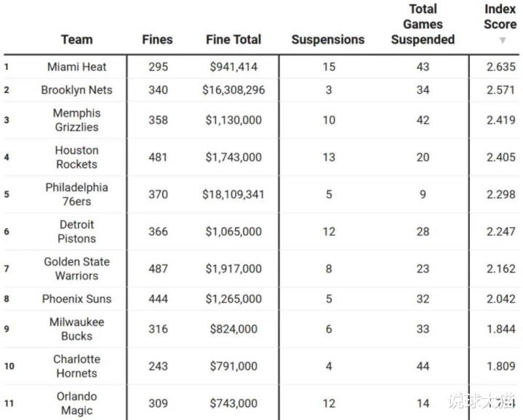Click the Detroit Pistons team name
The height and width of the screenshot is (420, 523).
coord(76,231)
